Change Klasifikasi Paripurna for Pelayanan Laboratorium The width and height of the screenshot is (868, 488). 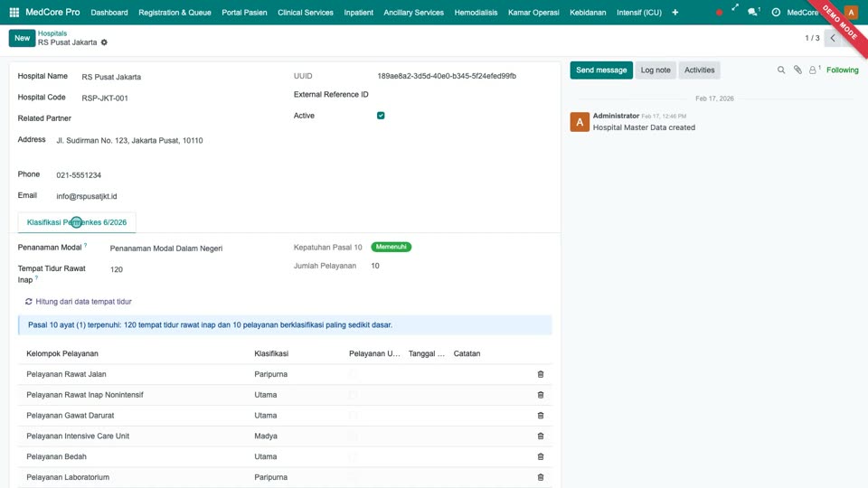click(270, 477)
